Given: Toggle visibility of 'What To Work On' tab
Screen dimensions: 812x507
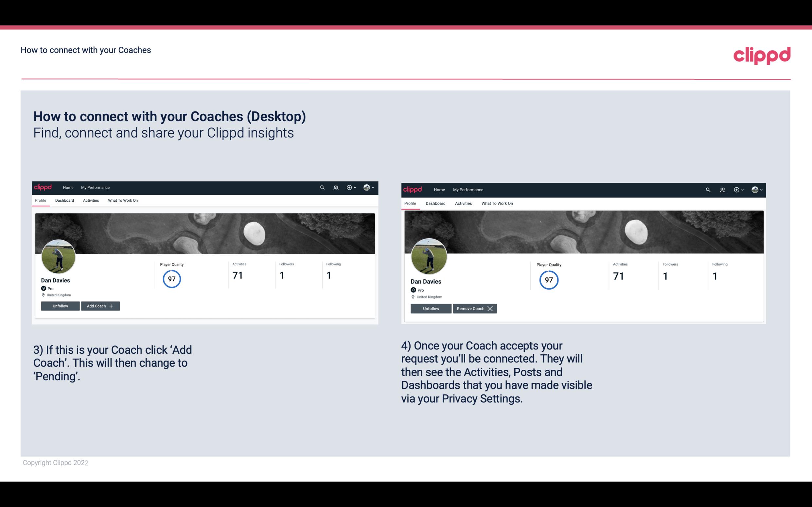Looking at the screenshot, I should pos(122,200).
